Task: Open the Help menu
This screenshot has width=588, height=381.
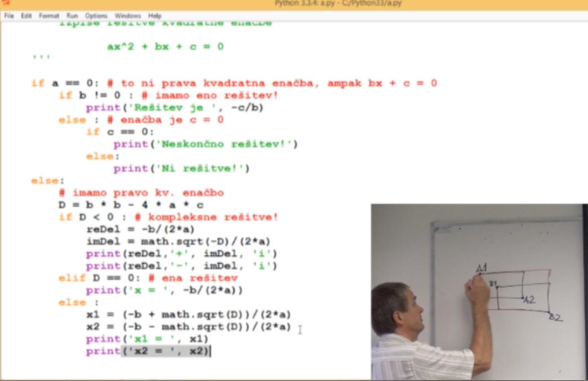Action: [154, 16]
